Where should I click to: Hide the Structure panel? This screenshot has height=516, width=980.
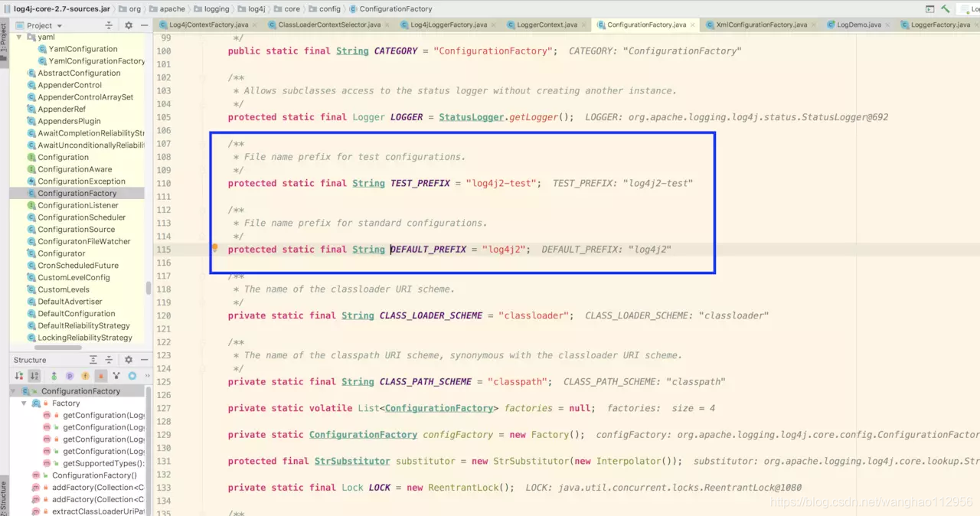(x=142, y=360)
